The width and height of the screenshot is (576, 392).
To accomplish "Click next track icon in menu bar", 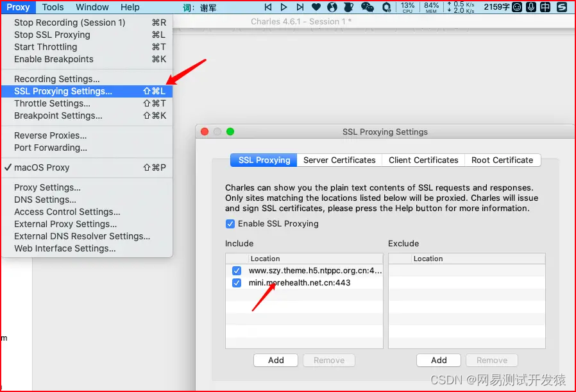I will [300, 7].
